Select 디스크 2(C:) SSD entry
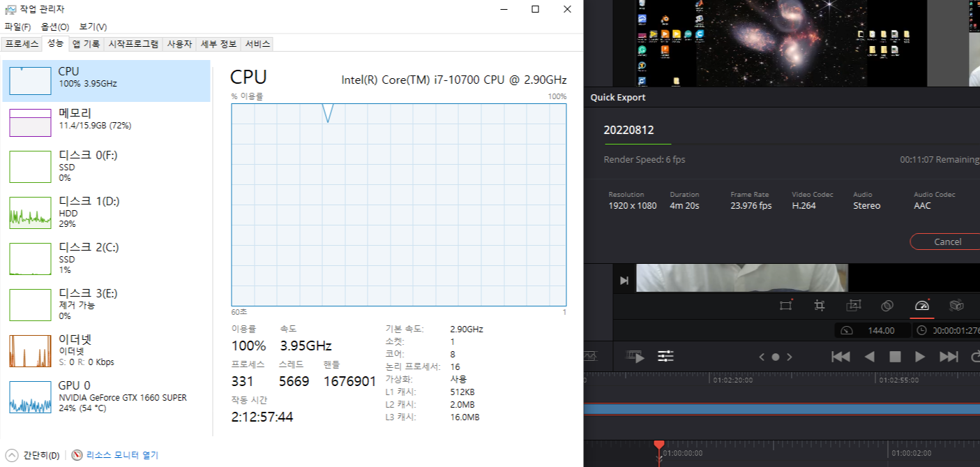This screenshot has width=980, height=467. click(106, 258)
